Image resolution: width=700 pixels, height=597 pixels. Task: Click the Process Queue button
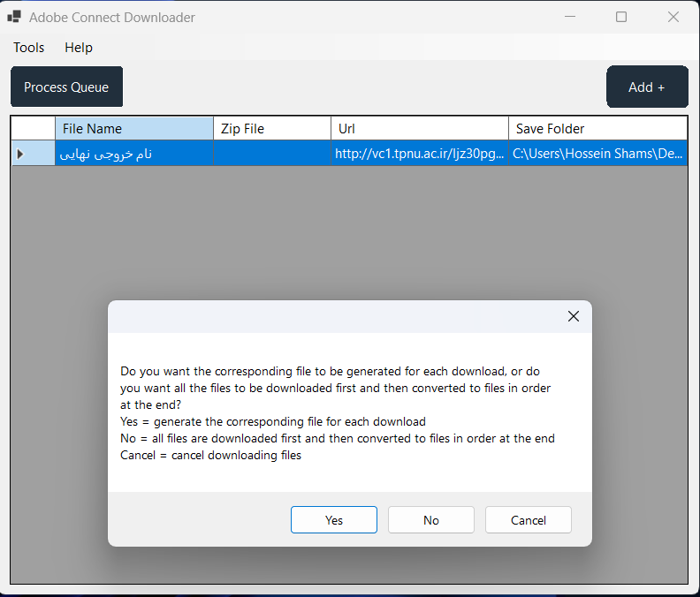pos(66,87)
